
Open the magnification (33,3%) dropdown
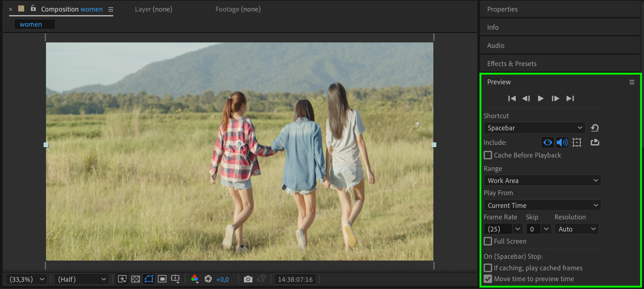[x=27, y=279]
